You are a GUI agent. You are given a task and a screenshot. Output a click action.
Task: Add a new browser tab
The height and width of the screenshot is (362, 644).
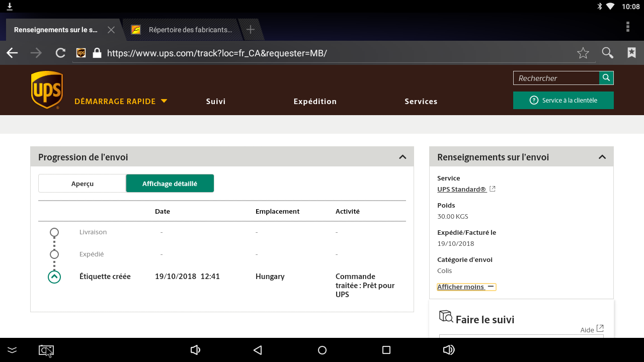tap(251, 30)
